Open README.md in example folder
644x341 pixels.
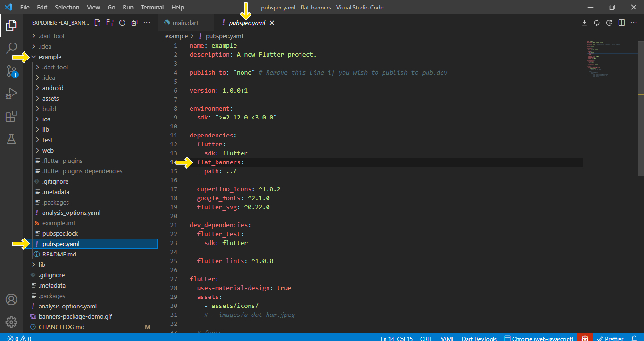59,254
